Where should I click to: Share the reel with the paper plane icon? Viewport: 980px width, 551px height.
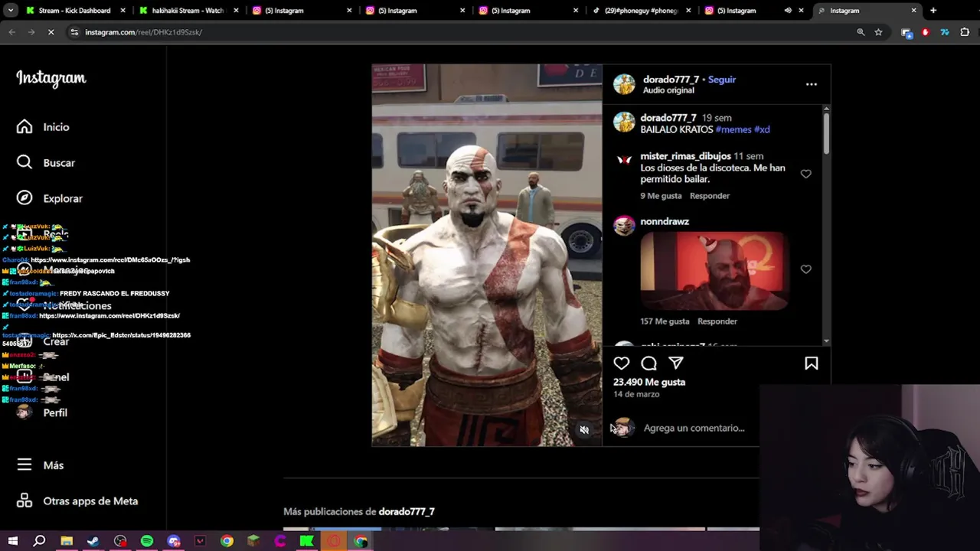click(676, 364)
